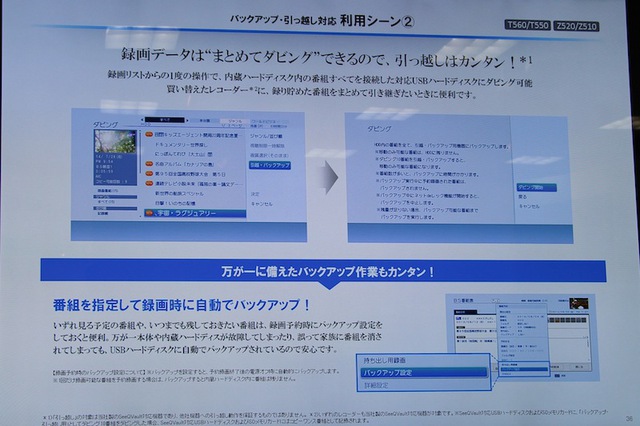Choose ドキュメンタリー世界遺産 program in list
The width and height of the screenshot is (640, 426).
(x=181, y=144)
